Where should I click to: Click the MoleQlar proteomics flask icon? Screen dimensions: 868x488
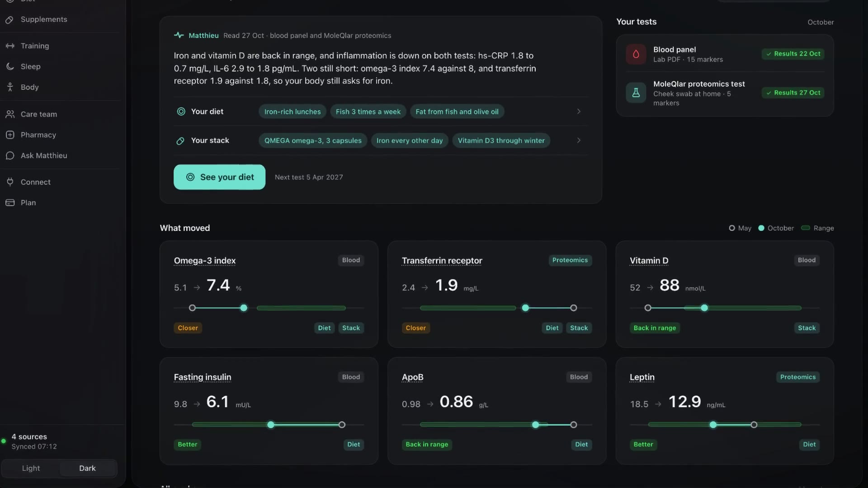pos(636,93)
